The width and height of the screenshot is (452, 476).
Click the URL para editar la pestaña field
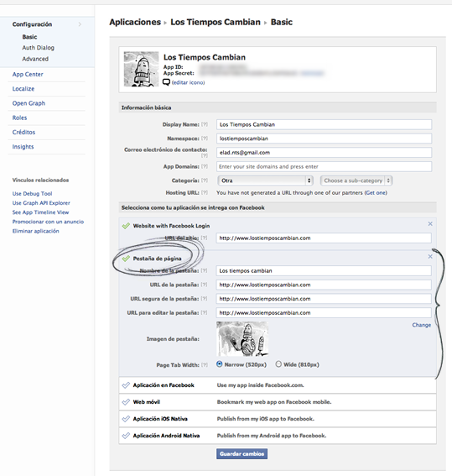click(x=324, y=312)
